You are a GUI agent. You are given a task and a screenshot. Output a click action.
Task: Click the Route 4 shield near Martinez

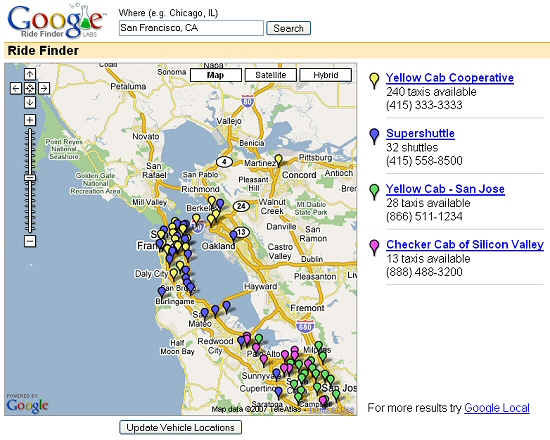[x=224, y=162]
